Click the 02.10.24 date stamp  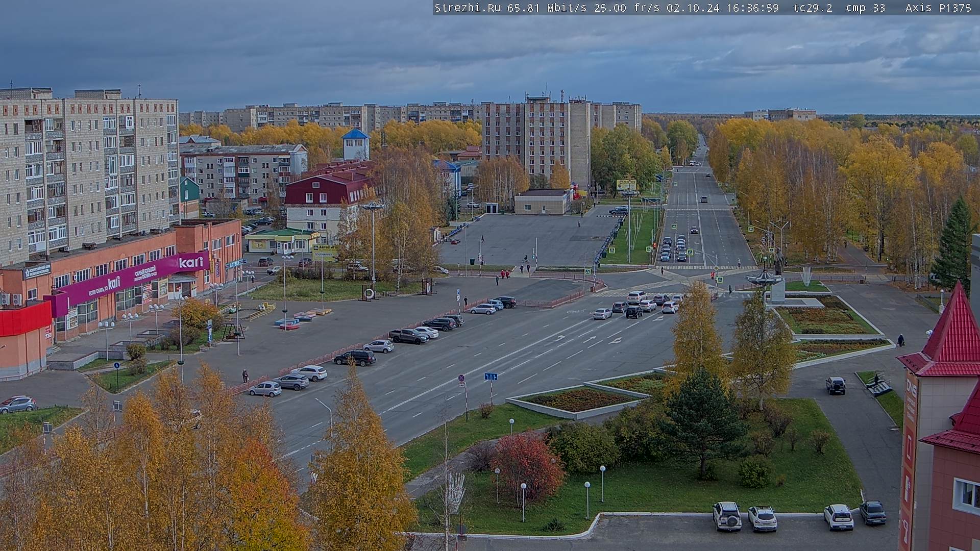tap(692, 8)
